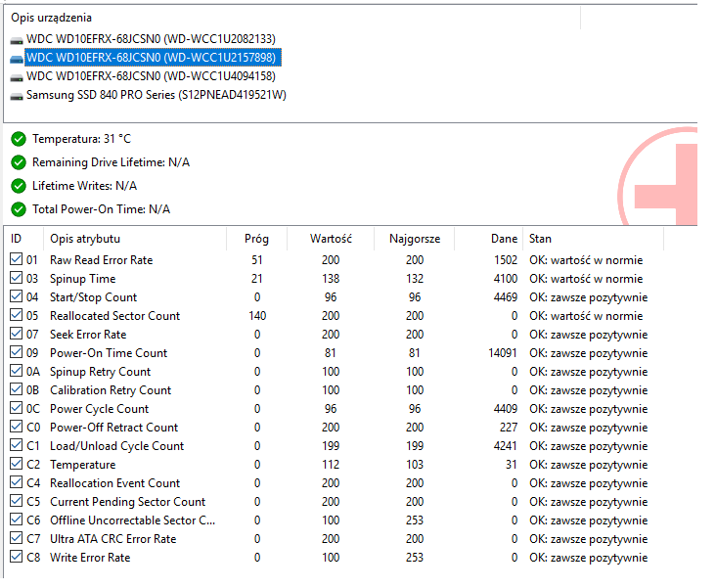The image size is (716, 588).
Task: Click the drive icon beside WD-WCC1U2082133
Action: 17,41
